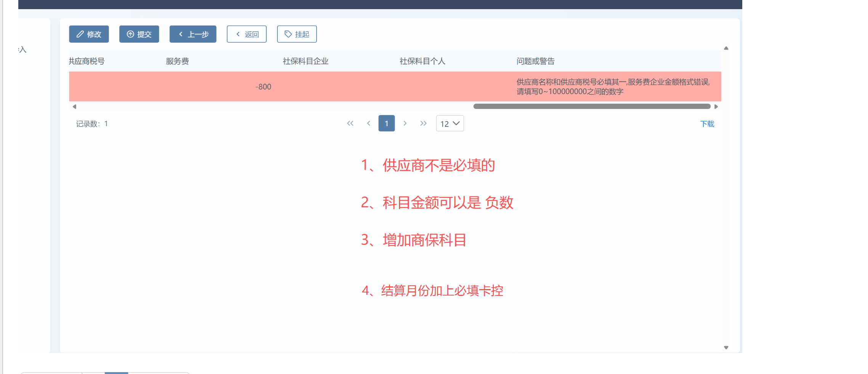Viewport: 868px width, 374px height.
Task: Open the page size dropdown showing 12
Action: [x=450, y=123]
